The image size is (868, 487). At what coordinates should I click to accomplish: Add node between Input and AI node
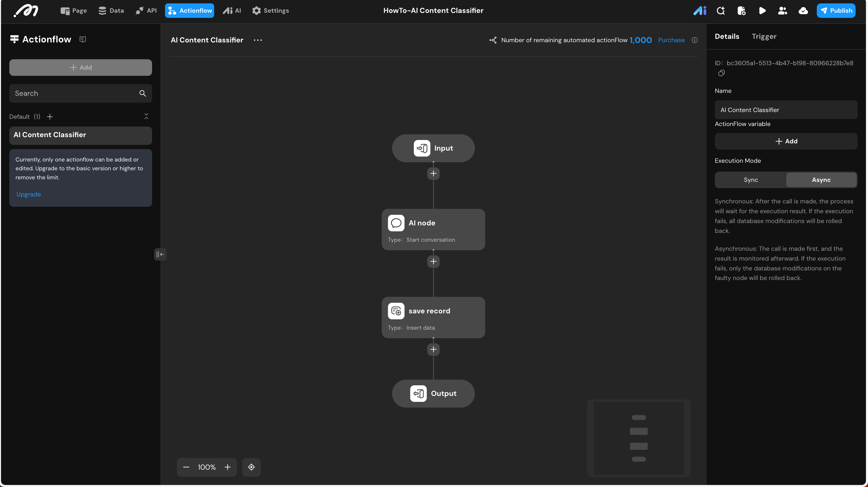pos(433,174)
